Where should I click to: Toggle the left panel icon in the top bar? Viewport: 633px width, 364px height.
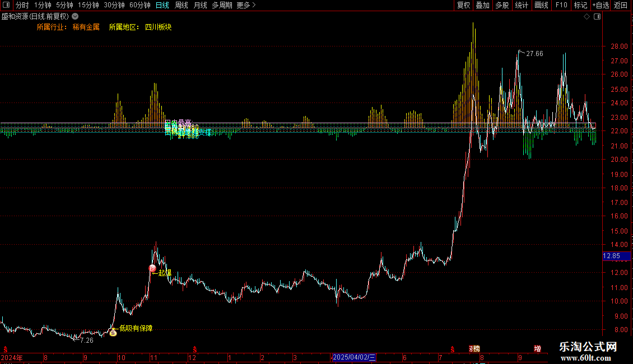(x=6, y=5)
